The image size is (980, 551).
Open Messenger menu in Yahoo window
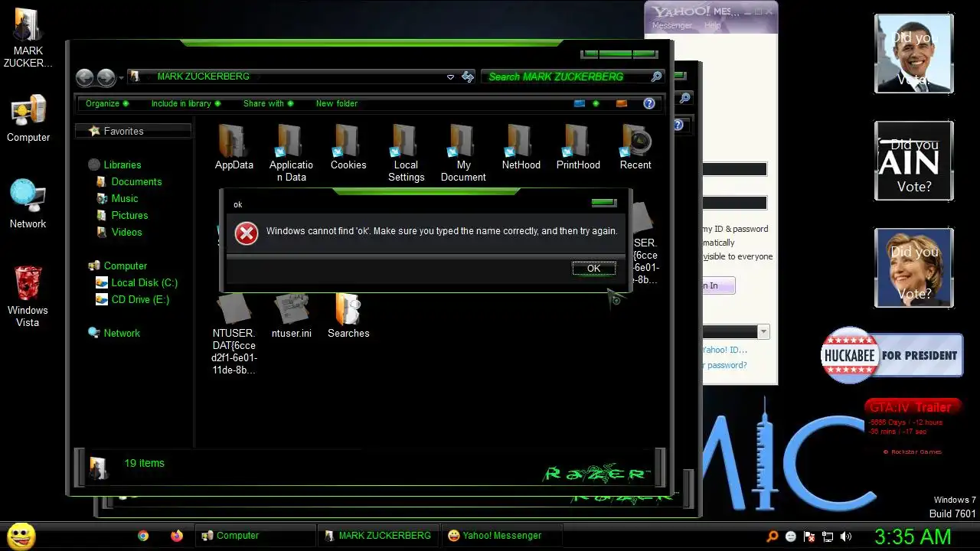[671, 25]
